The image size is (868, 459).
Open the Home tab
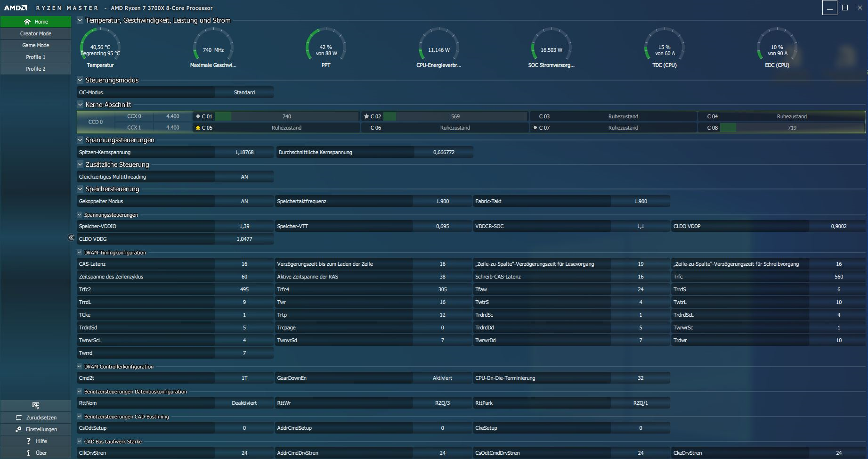pos(35,22)
